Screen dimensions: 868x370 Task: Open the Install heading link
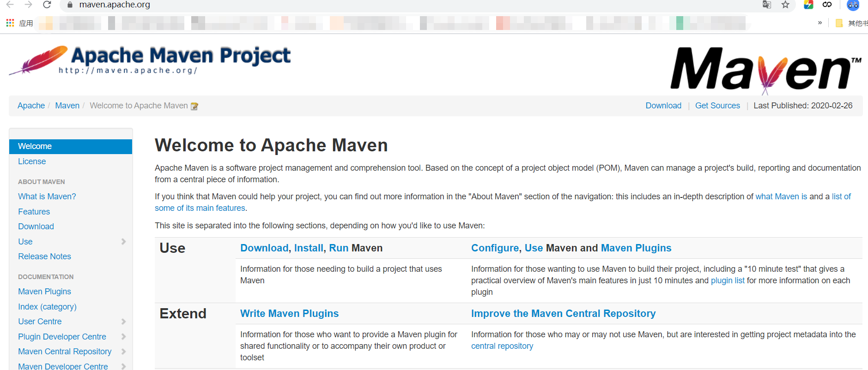[309, 248]
